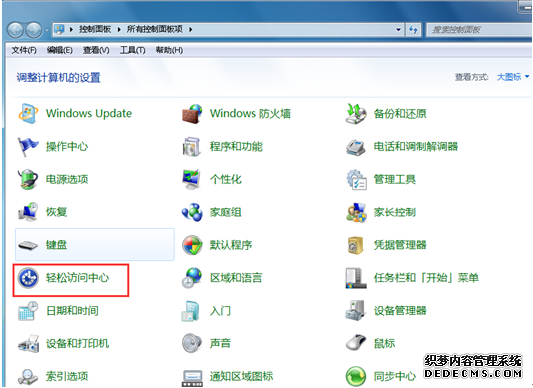Open the 声音 speaker icon

(192, 343)
